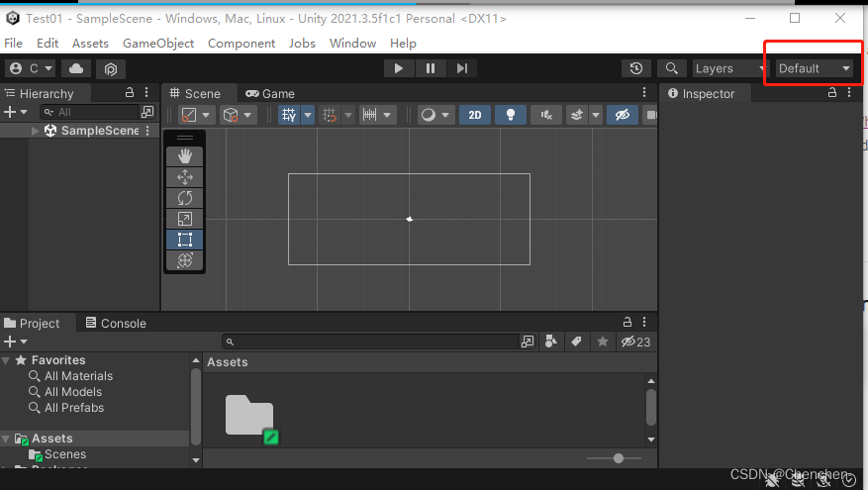
Task: Toggle scene audio mute button
Action: tap(545, 115)
